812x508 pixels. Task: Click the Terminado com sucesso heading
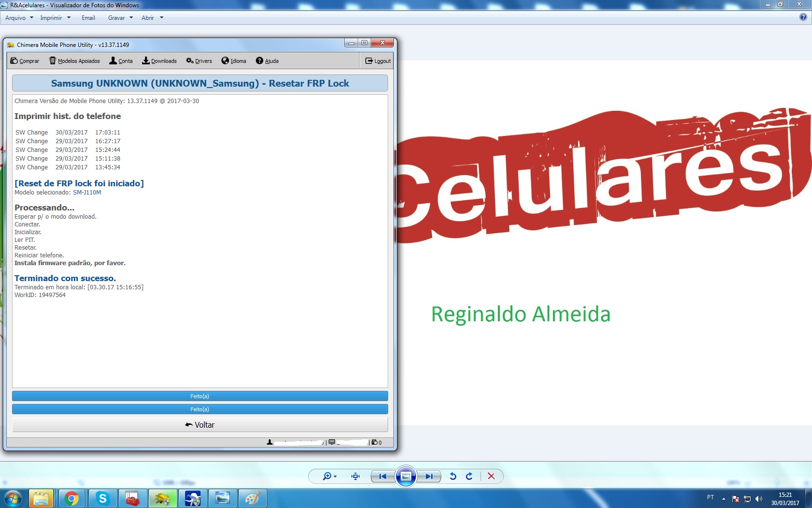(x=65, y=278)
